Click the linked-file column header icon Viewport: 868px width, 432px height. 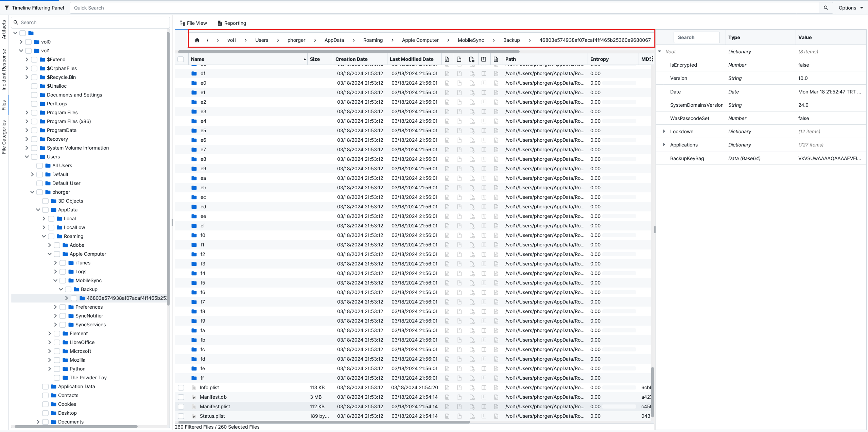[496, 59]
